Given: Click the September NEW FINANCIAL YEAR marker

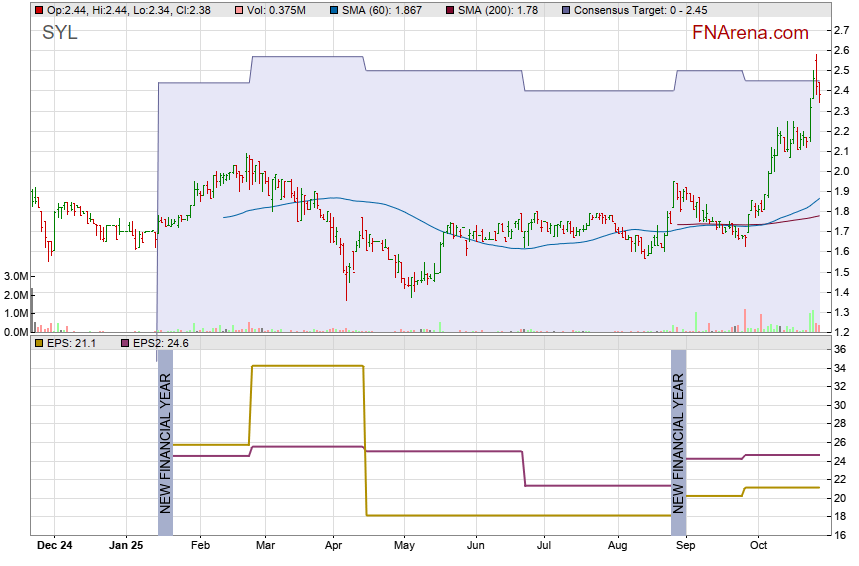Looking at the screenshot, I should point(678,440).
